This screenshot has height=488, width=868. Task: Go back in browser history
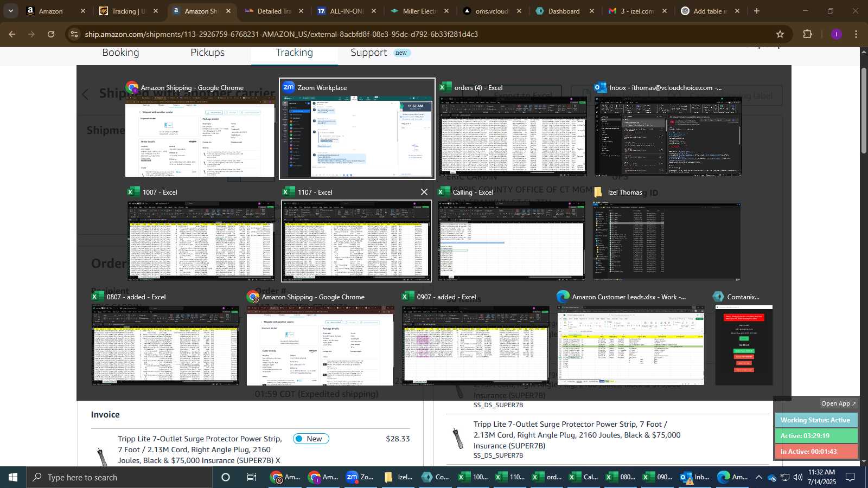12,34
